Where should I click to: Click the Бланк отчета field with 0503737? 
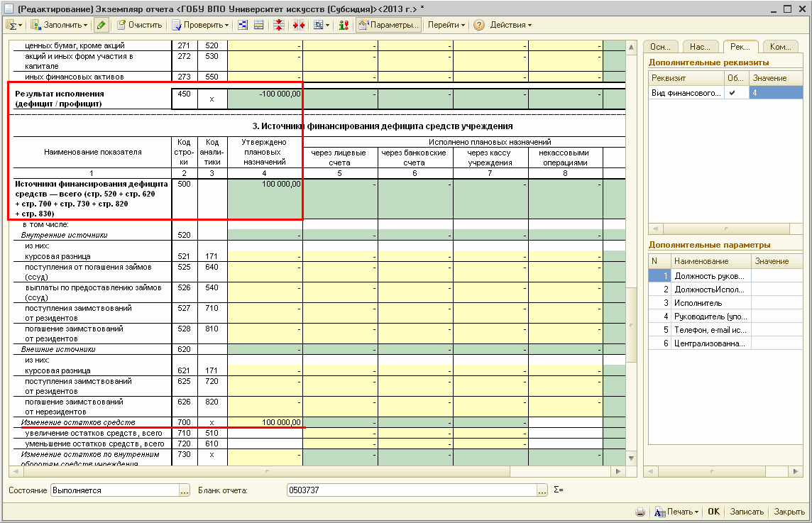(411, 490)
